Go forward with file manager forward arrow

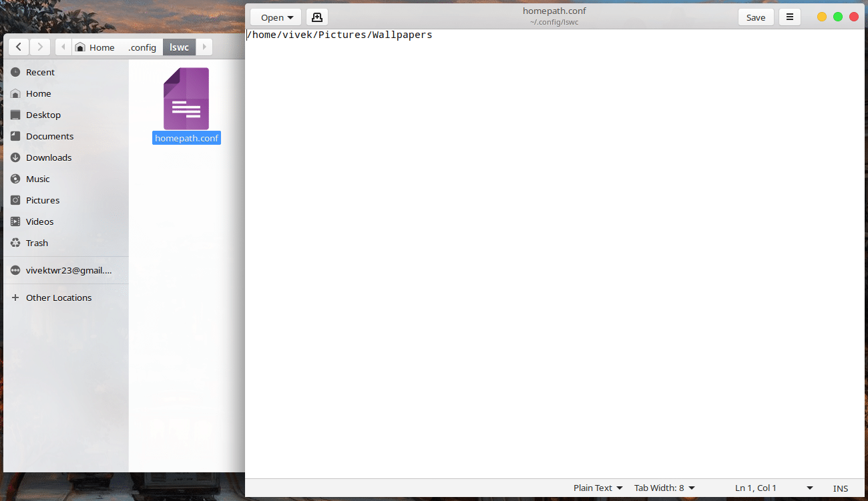tap(40, 47)
